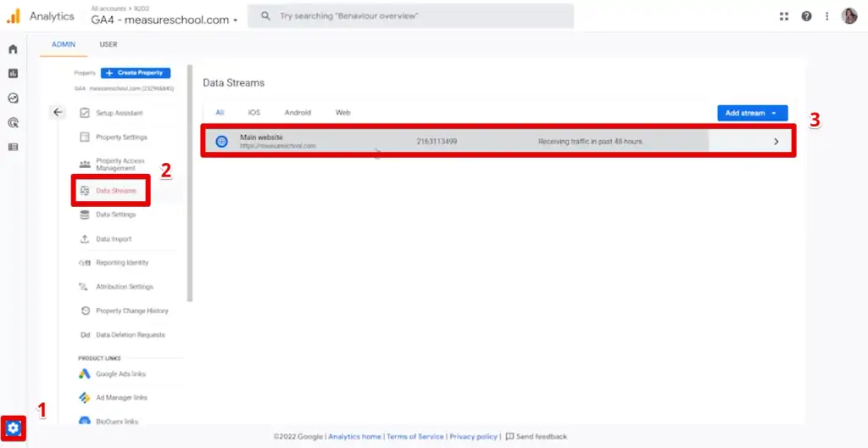Switch to the USER tab
This screenshot has width=868, height=448.
(108, 44)
